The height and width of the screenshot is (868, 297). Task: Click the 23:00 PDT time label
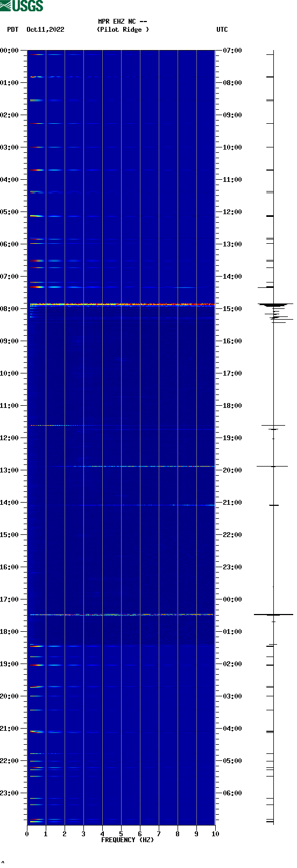pyautogui.click(x=9, y=793)
